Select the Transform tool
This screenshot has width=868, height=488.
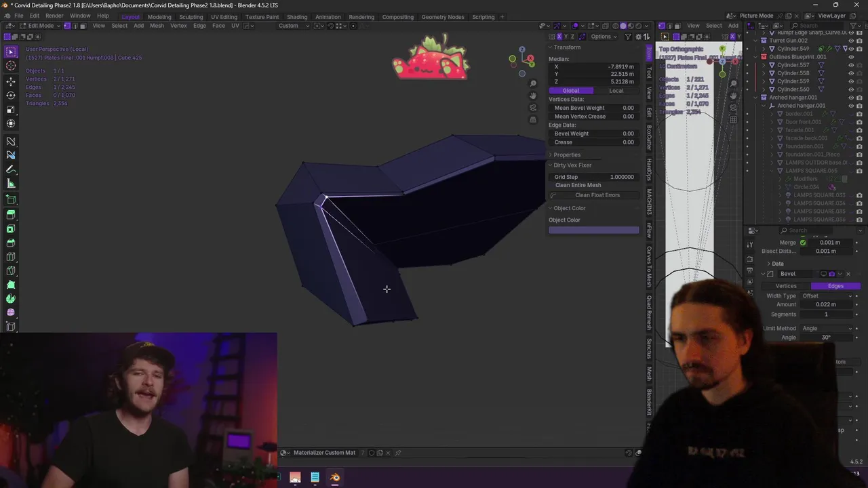11,123
